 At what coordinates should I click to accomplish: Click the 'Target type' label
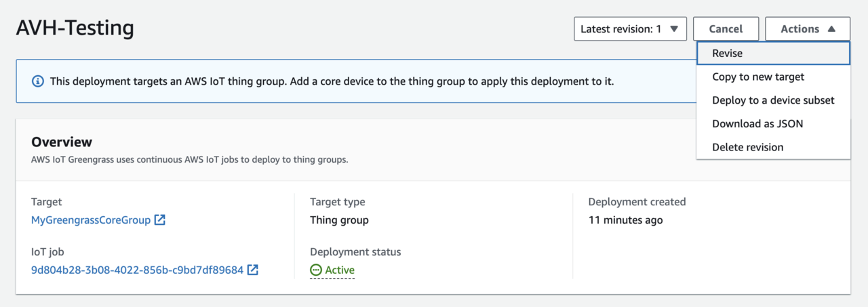pyautogui.click(x=337, y=202)
